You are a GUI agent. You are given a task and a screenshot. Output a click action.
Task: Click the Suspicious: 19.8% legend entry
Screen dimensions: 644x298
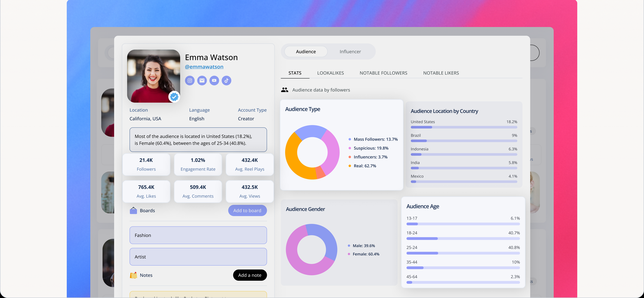tap(369, 148)
